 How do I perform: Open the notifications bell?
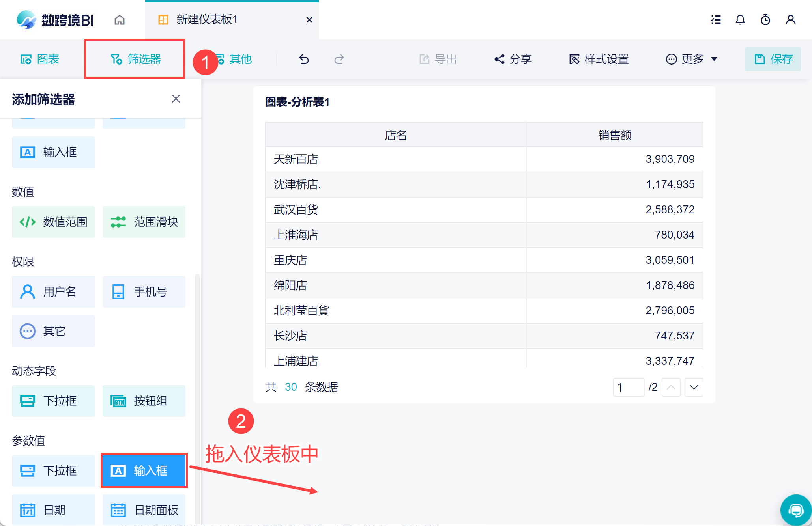coord(740,20)
